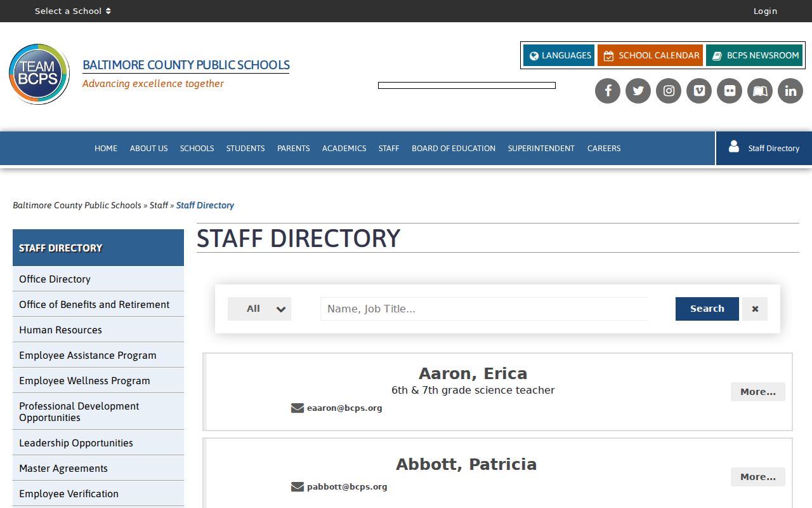Open Office of Benefits and Retirement

pos(98,304)
